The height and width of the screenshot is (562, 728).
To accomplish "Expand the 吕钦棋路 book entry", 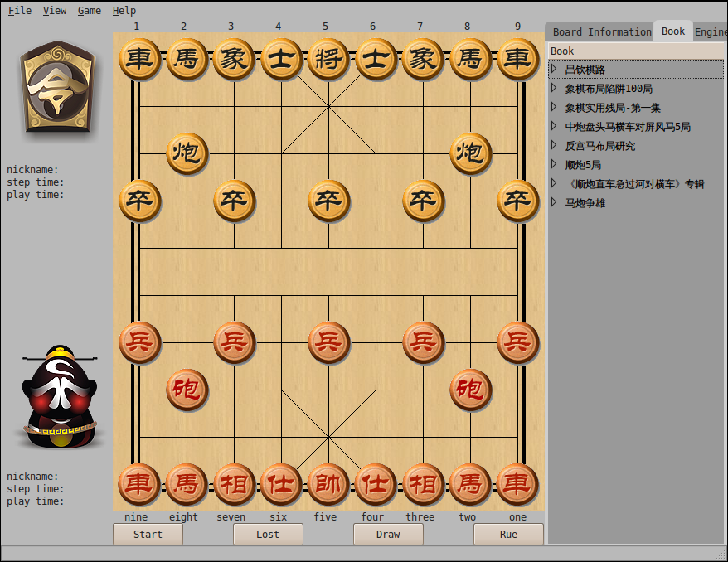I will pyautogui.click(x=554, y=69).
